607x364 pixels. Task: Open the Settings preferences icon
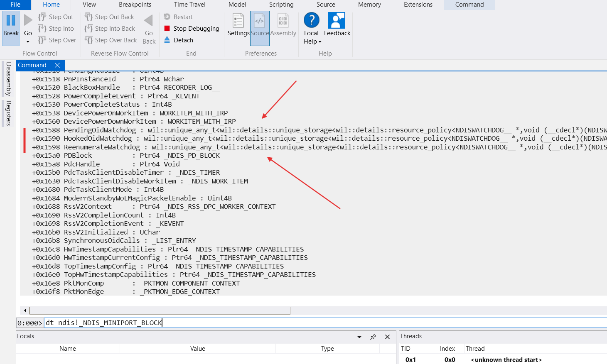[x=238, y=21]
